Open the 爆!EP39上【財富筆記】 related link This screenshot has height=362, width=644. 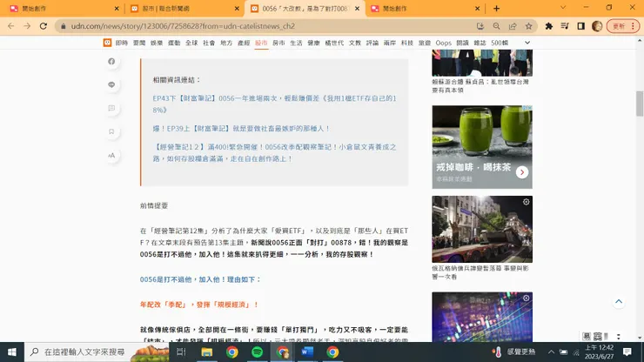pyautogui.click(x=242, y=129)
